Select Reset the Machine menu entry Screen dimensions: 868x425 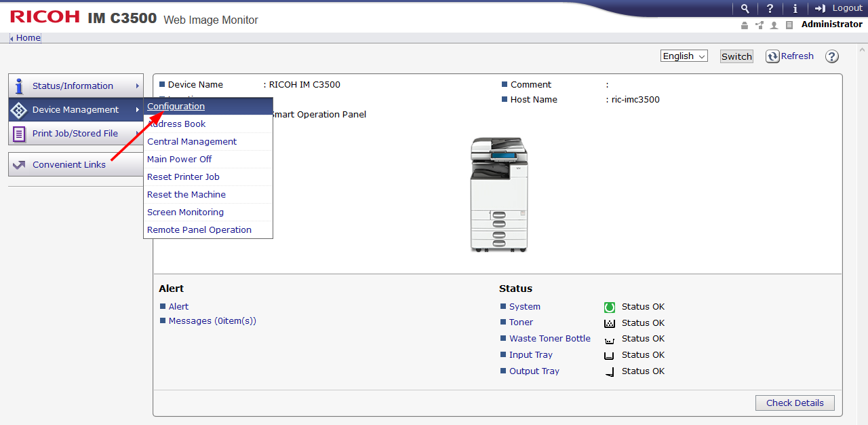pyautogui.click(x=208, y=194)
